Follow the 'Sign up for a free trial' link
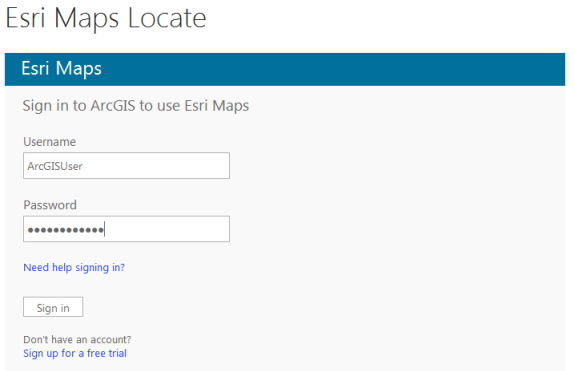 click(x=75, y=353)
